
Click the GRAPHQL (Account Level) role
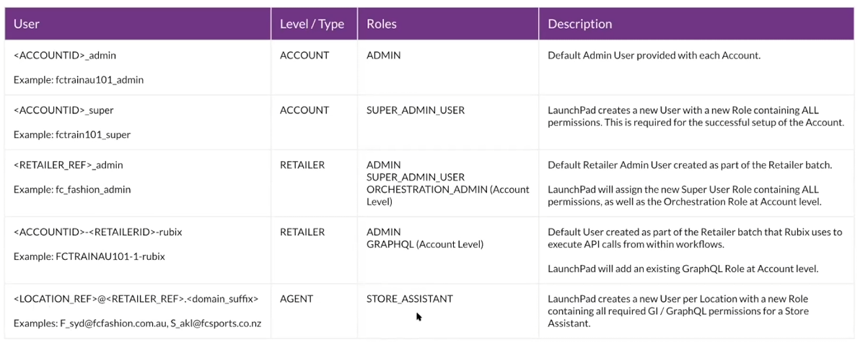424,245
